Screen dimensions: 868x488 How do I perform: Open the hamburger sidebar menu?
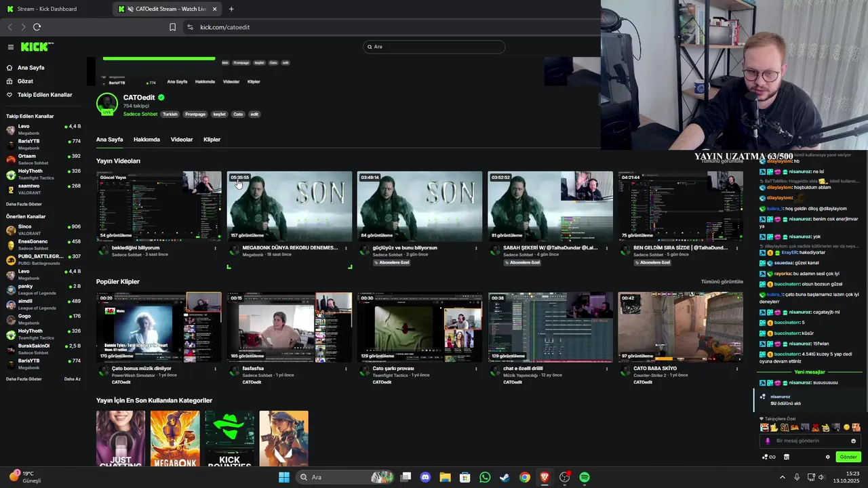[10, 47]
